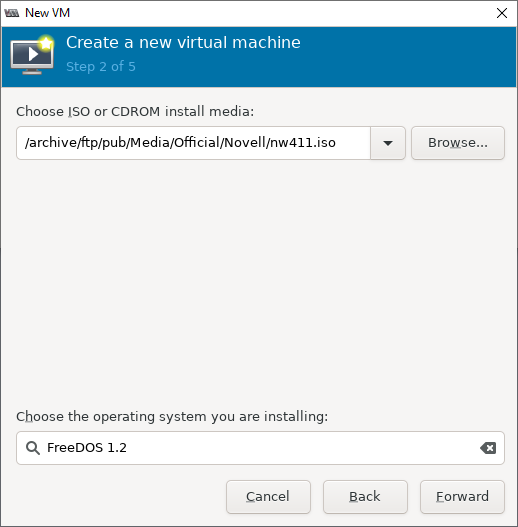The width and height of the screenshot is (518, 527).
Task: Clear the FreeDOS 1.2 entry using backspace icon
Action: click(x=488, y=448)
